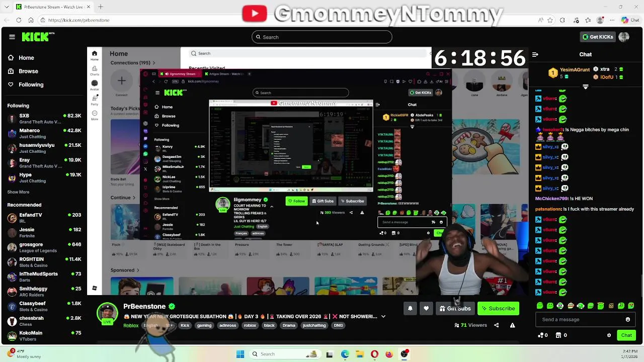Open chat settings gear icon

609,335
